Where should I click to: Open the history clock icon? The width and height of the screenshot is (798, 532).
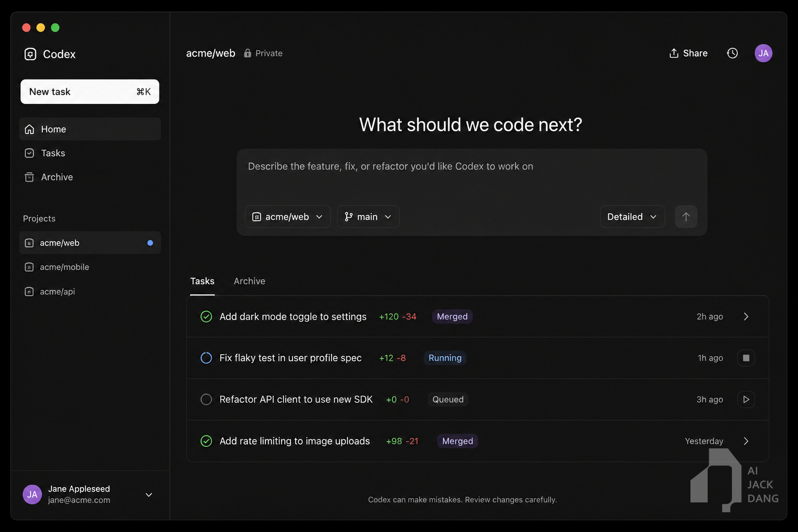(732, 53)
